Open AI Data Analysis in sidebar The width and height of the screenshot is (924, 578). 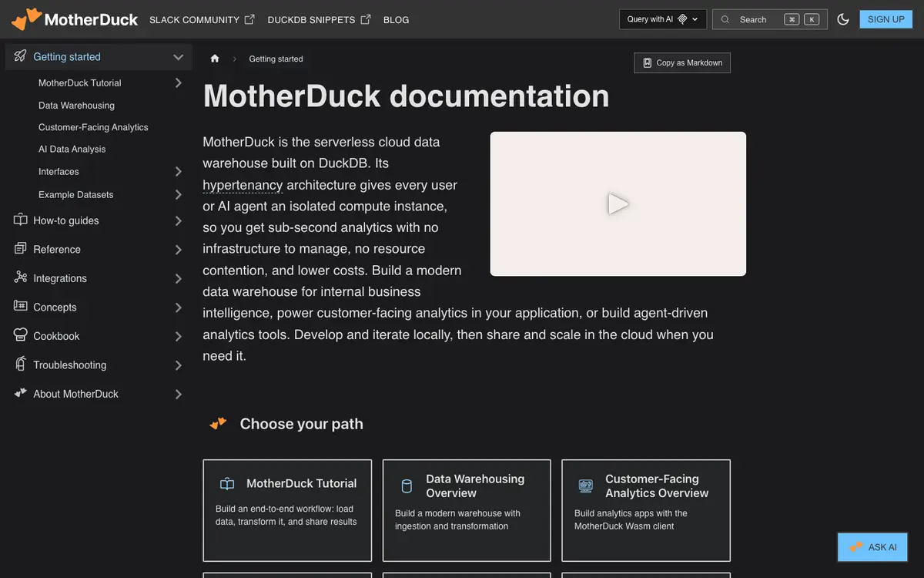pyautogui.click(x=72, y=149)
